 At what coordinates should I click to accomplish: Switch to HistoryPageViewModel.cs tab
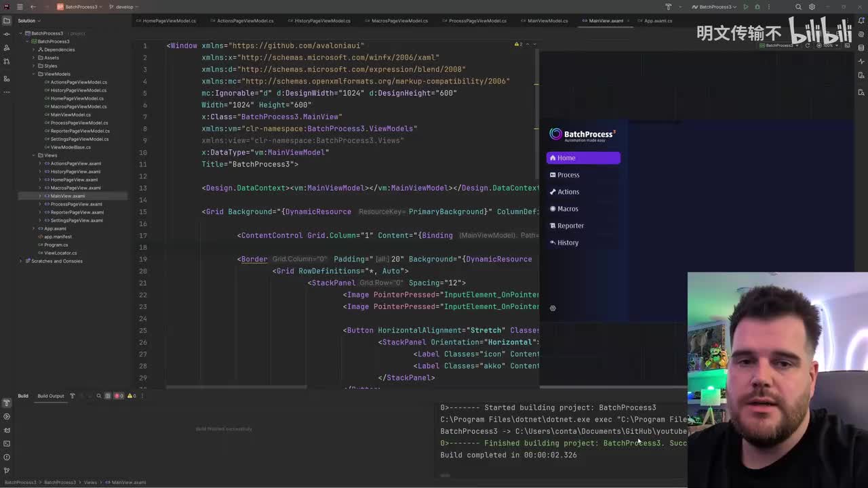point(319,21)
